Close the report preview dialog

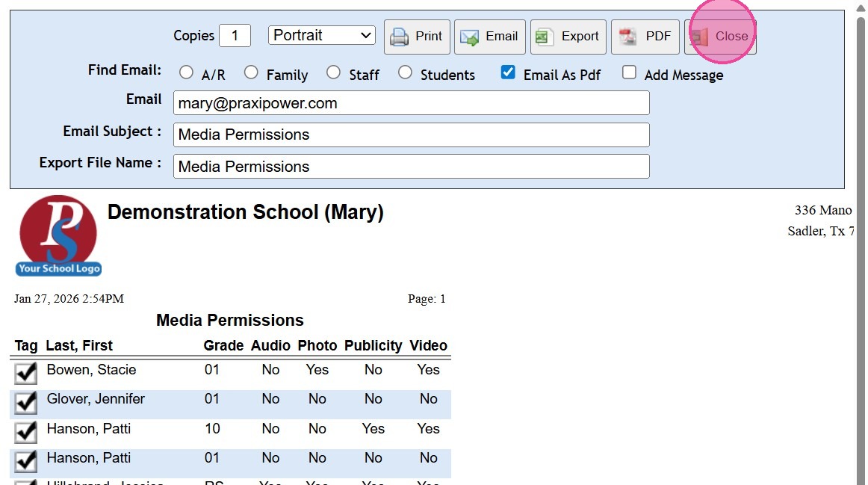click(x=720, y=37)
